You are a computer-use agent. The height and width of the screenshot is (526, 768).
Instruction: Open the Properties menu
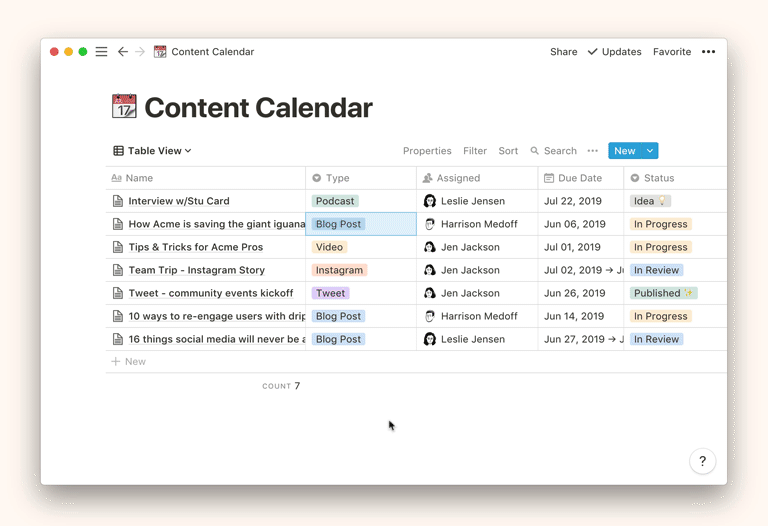(x=427, y=151)
